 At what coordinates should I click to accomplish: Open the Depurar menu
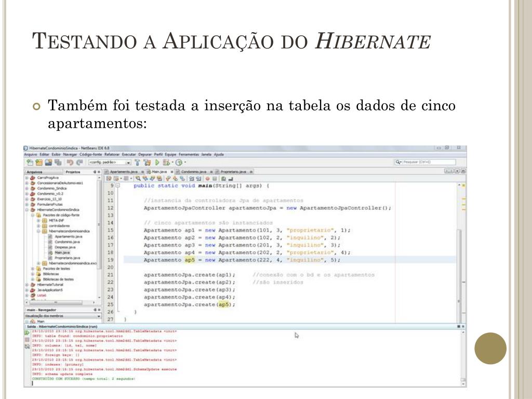tap(145, 154)
